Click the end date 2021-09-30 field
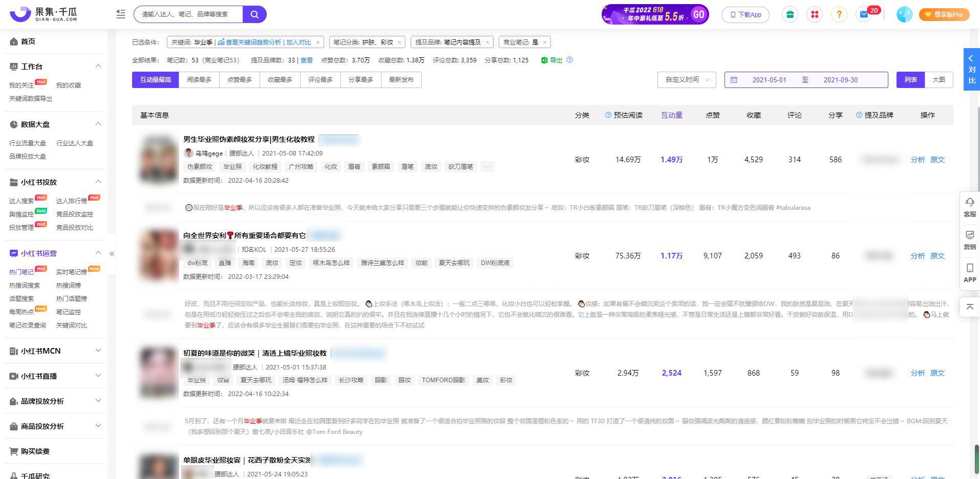Image resolution: width=980 pixels, height=479 pixels. [x=840, y=80]
